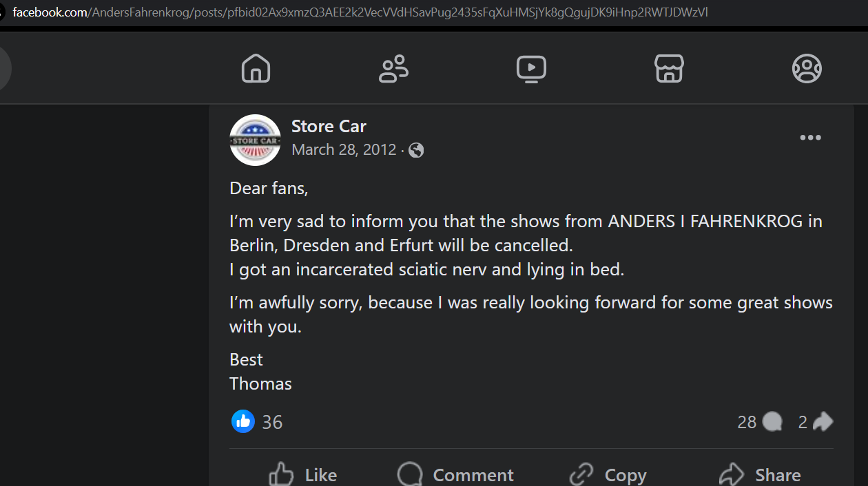The width and height of the screenshot is (868, 486).
Task: Click the Store Car profile picture
Action: 255,140
